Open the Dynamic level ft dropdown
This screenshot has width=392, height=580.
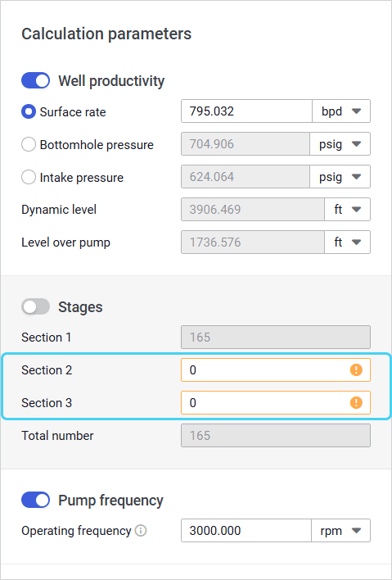347,210
